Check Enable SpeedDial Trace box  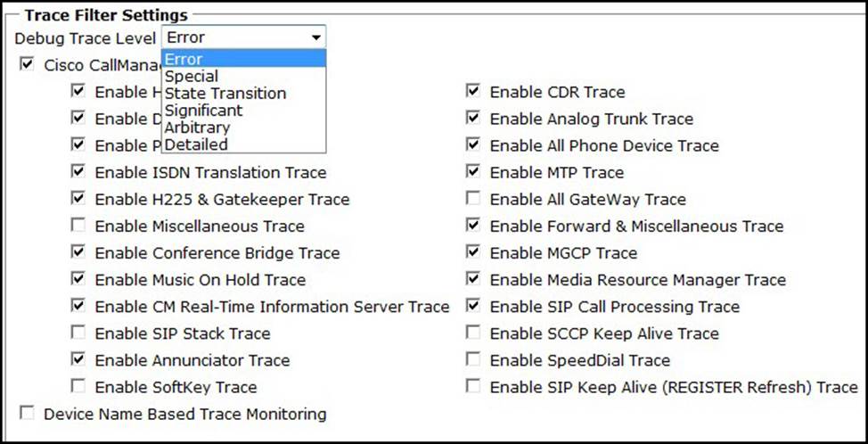[473, 360]
